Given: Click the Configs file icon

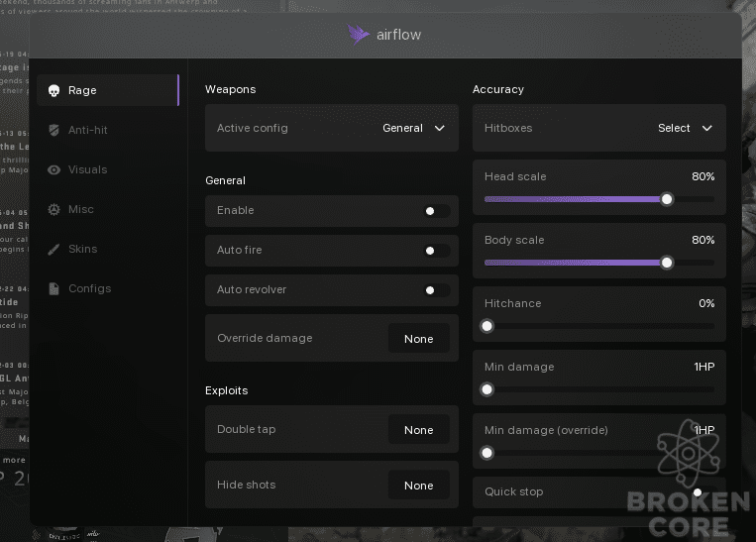Looking at the screenshot, I should 54,289.
